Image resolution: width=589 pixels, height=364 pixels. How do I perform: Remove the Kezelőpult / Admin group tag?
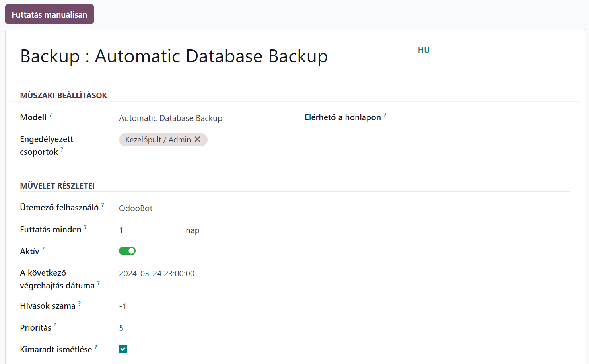tap(197, 139)
